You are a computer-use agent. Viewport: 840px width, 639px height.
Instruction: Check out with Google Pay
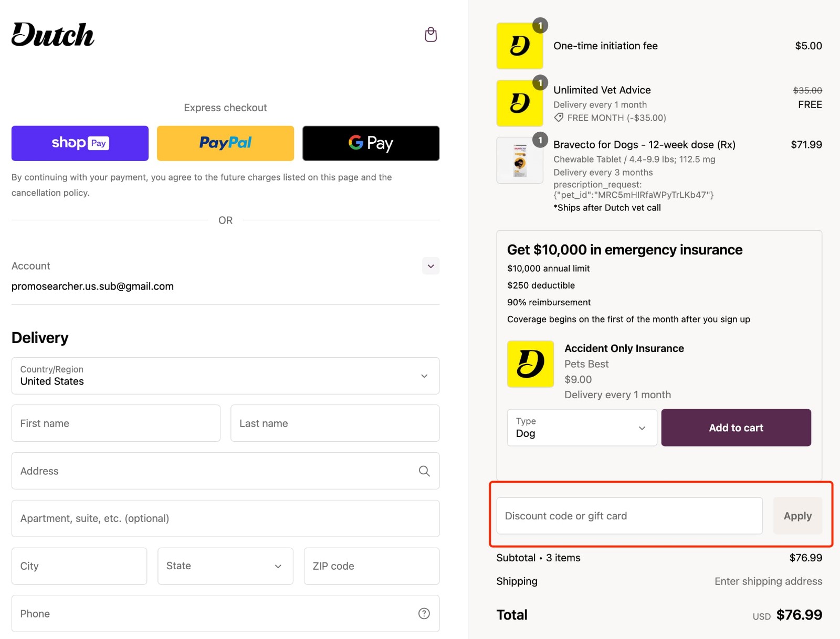(x=371, y=143)
